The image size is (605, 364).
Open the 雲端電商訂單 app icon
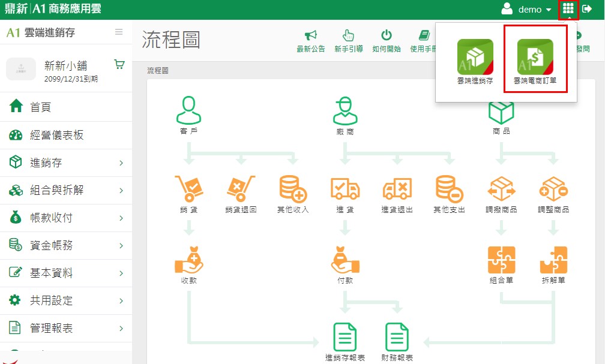click(535, 57)
